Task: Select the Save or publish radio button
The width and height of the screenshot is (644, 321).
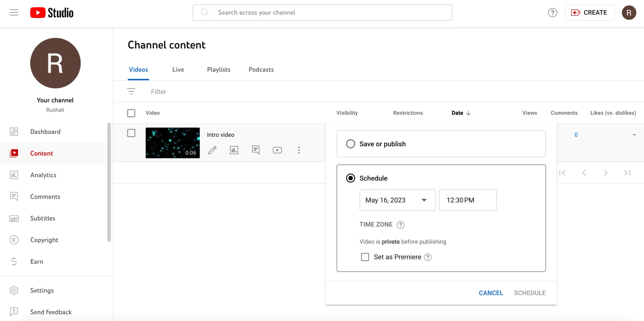Action: click(x=351, y=144)
